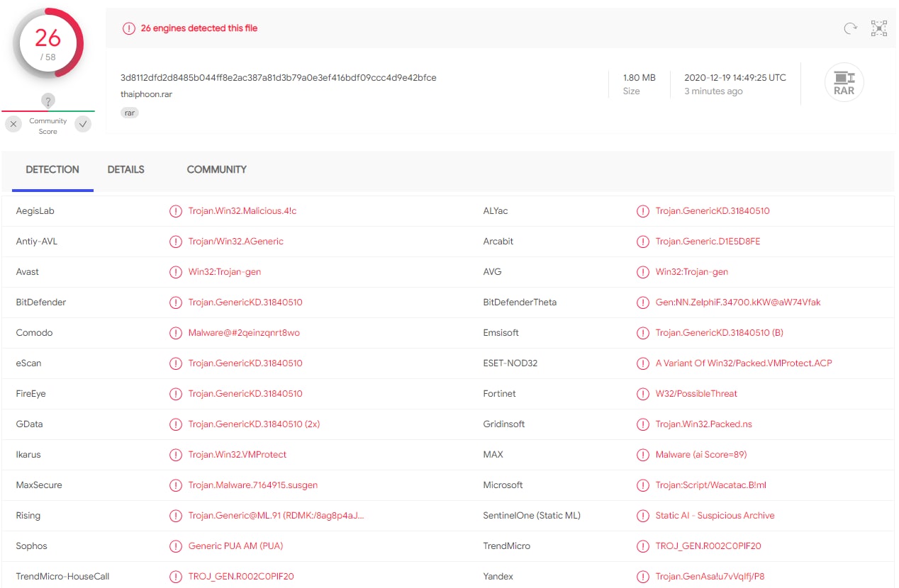
Task: Click the TrendMicro-HouseCall engine name
Action: click(x=62, y=577)
